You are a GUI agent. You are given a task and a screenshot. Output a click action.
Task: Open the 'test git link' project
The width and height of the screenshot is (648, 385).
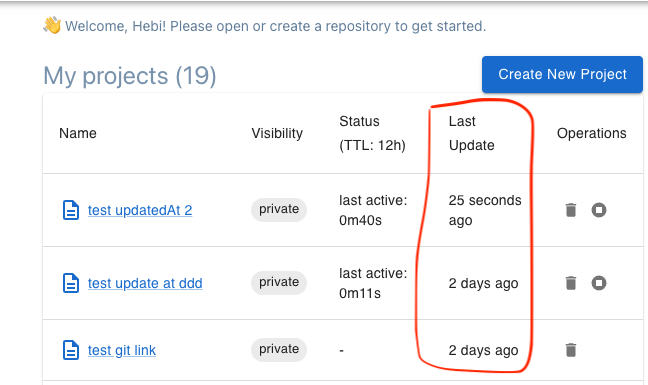tap(122, 350)
